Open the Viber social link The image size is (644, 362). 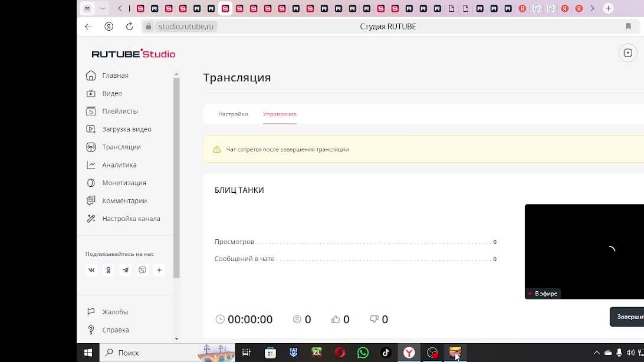[143, 270]
